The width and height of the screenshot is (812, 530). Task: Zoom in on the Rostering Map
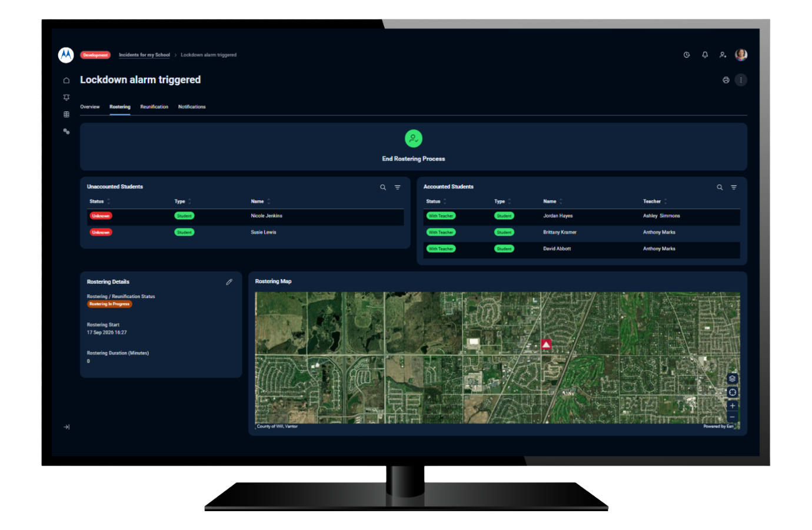pyautogui.click(x=733, y=406)
